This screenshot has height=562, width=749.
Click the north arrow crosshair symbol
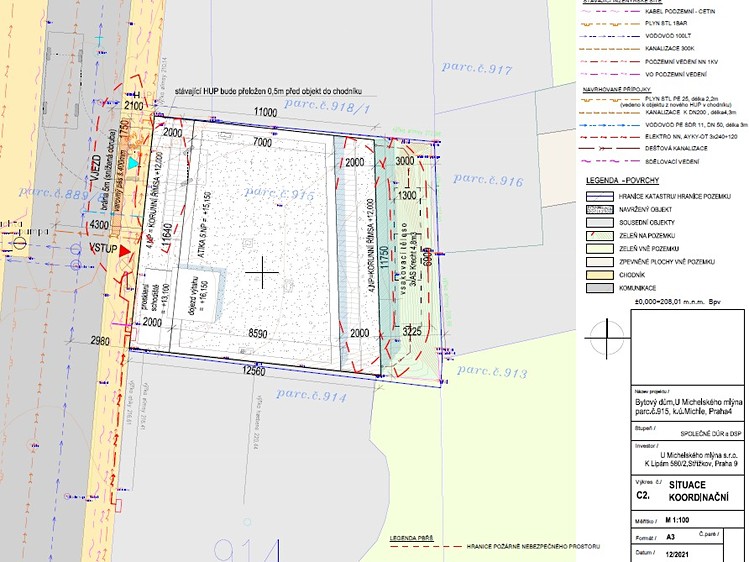click(607, 338)
